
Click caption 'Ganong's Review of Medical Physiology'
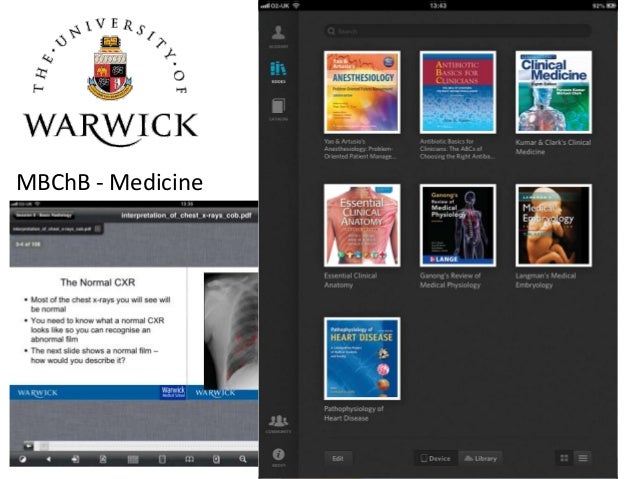(450, 280)
